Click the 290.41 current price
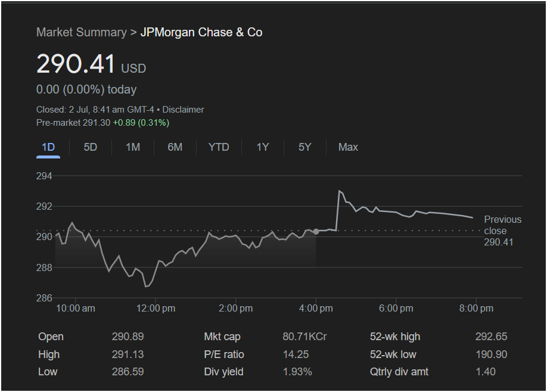547x392 pixels. tap(76, 64)
